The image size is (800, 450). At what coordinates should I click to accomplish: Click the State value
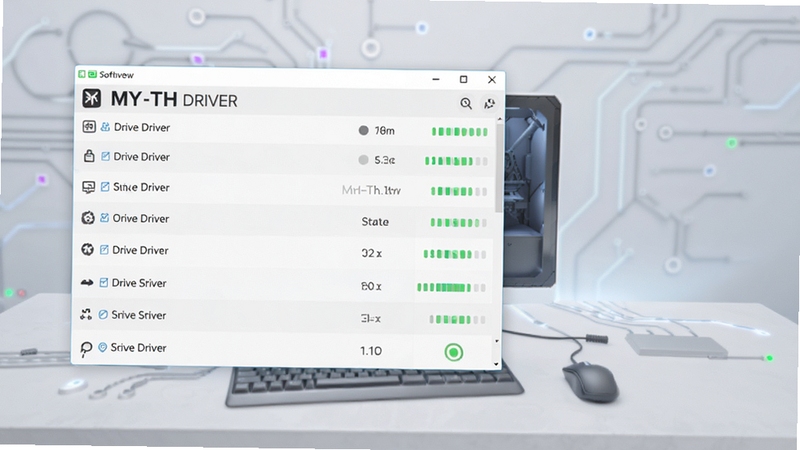tap(375, 222)
